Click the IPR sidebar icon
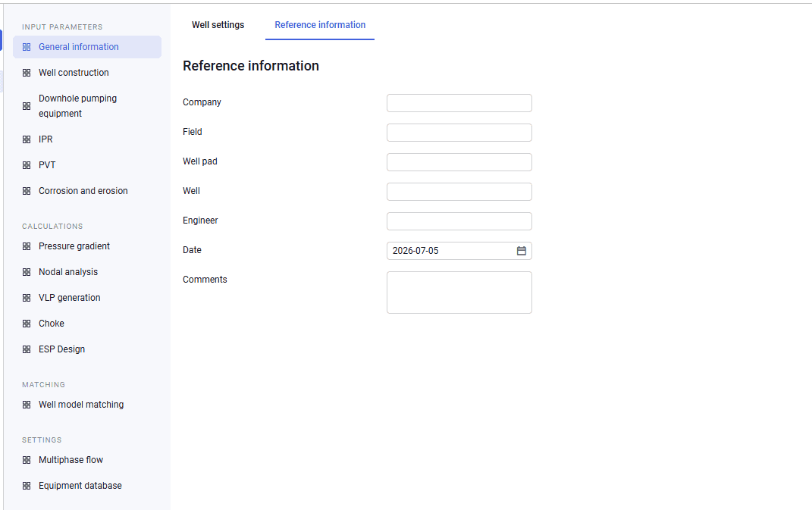812x510 pixels. (x=27, y=139)
